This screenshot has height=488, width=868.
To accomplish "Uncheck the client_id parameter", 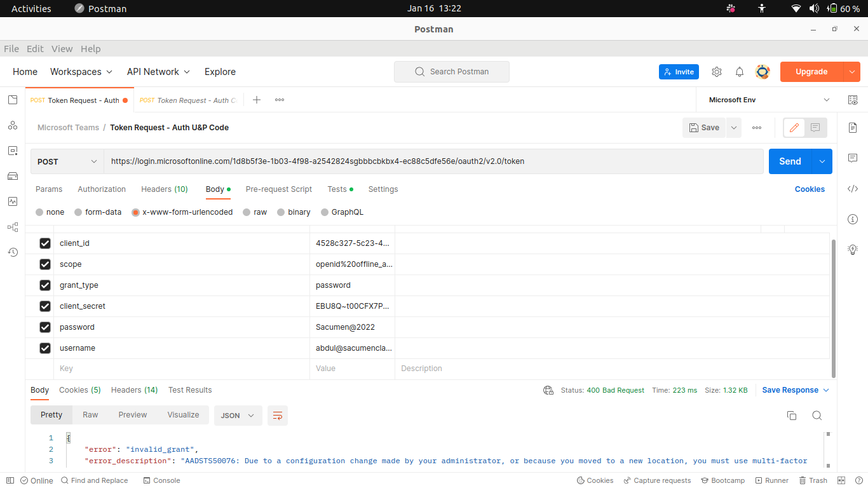I will coord(45,243).
